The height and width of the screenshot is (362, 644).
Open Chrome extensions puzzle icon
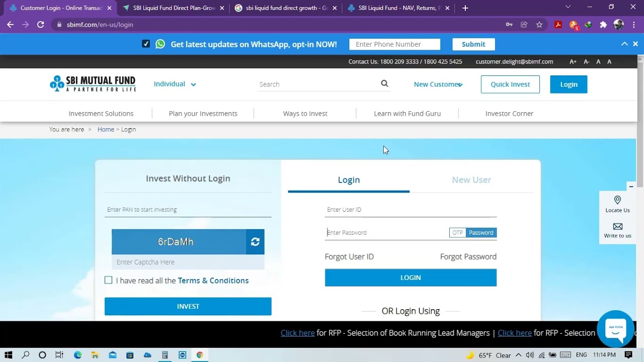click(603, 24)
